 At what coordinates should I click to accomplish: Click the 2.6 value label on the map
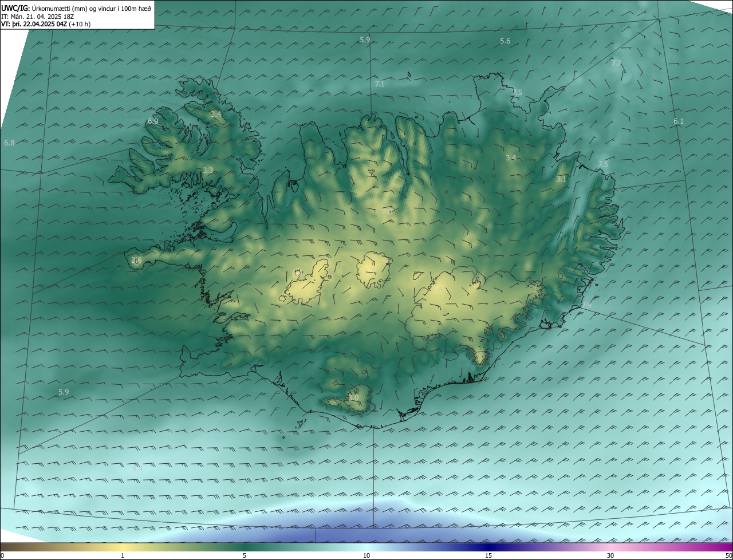tap(136, 261)
